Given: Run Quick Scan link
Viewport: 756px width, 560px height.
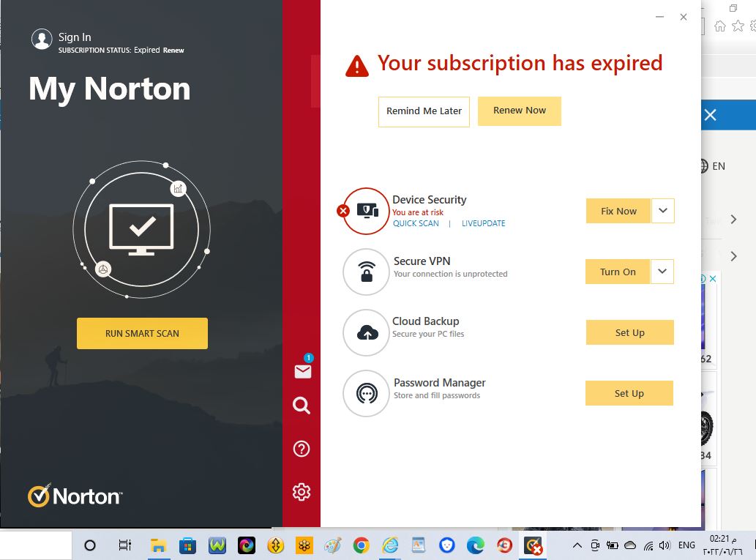Looking at the screenshot, I should coord(416,223).
